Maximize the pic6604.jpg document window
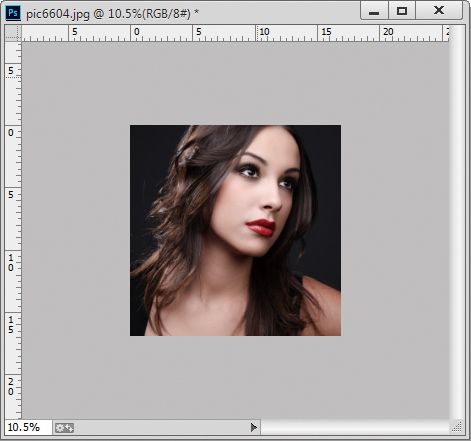Image resolution: width=471 pixels, height=441 pixels. coord(402,12)
